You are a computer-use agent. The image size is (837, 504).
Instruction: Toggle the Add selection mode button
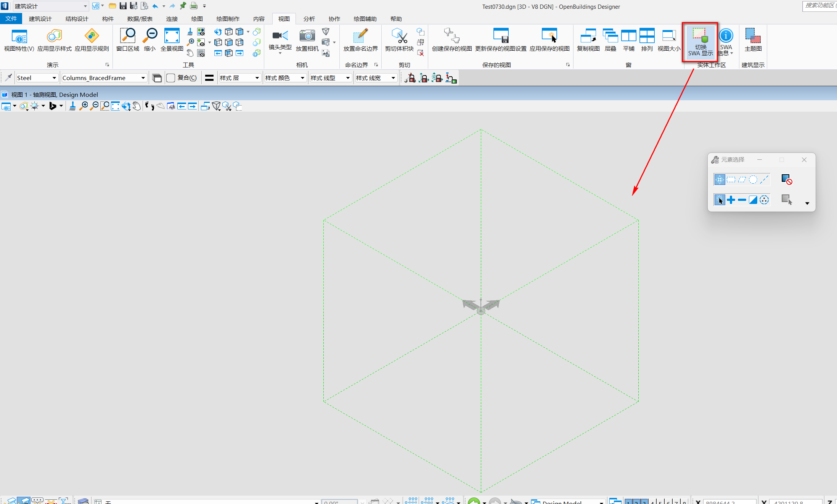(731, 200)
